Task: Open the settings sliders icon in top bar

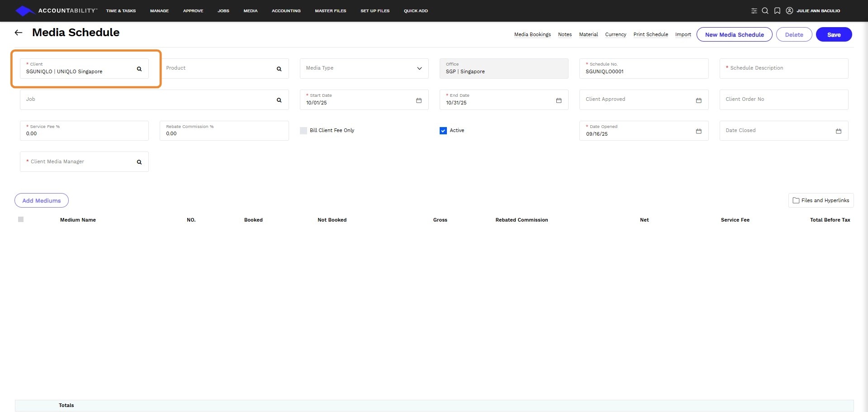Action: coord(754,11)
